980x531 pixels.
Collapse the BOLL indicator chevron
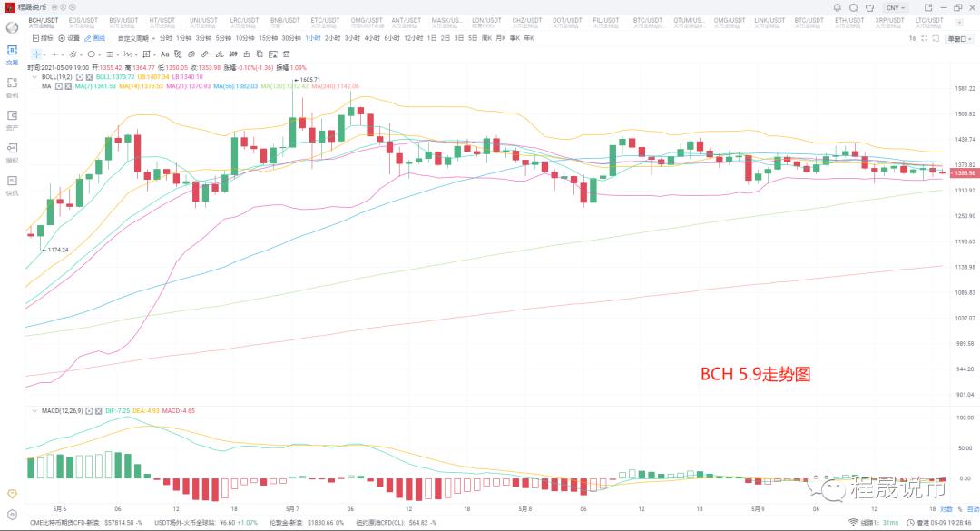[x=35, y=77]
